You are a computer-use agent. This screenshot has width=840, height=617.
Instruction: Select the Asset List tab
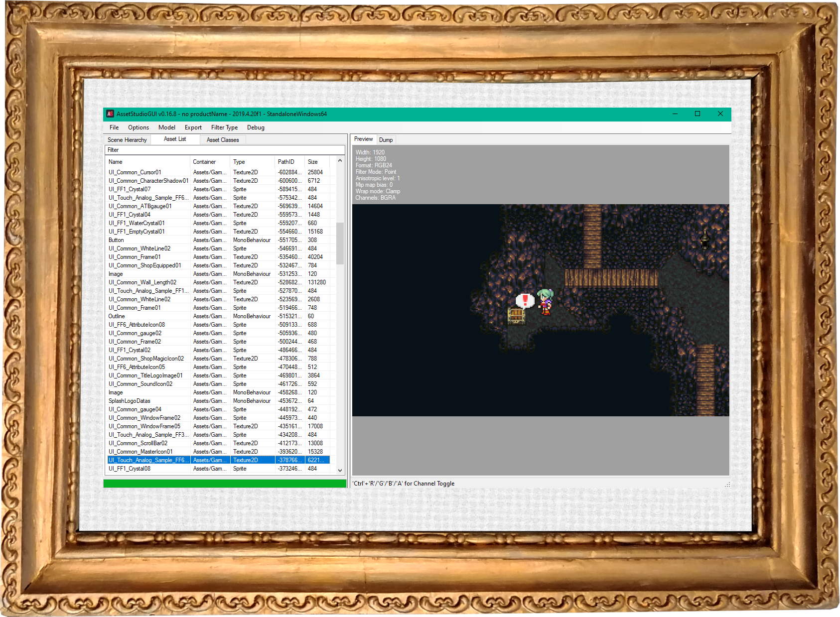(175, 139)
